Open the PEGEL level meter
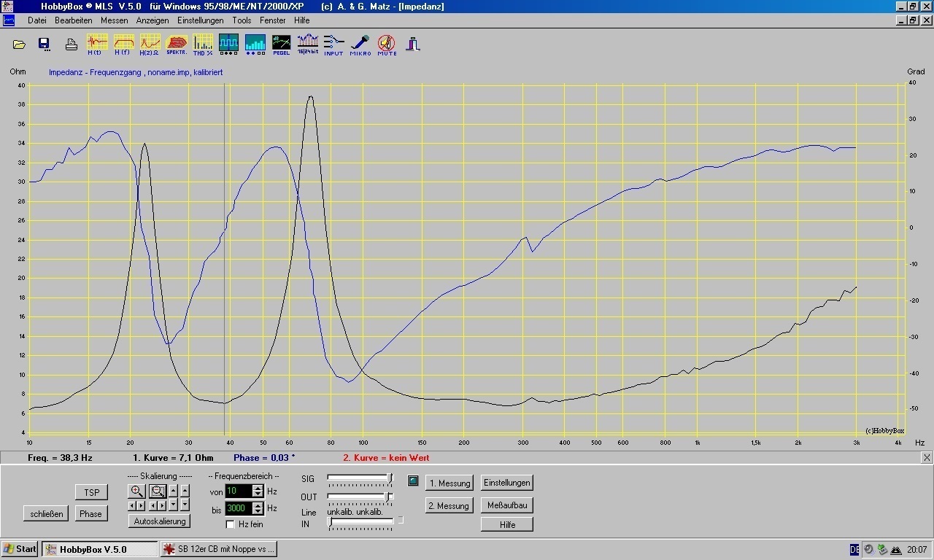 (x=281, y=44)
